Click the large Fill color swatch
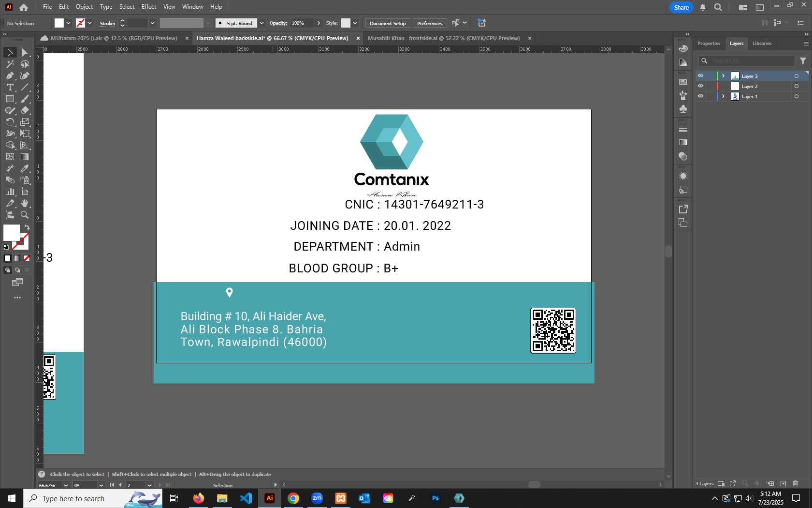 (x=12, y=233)
